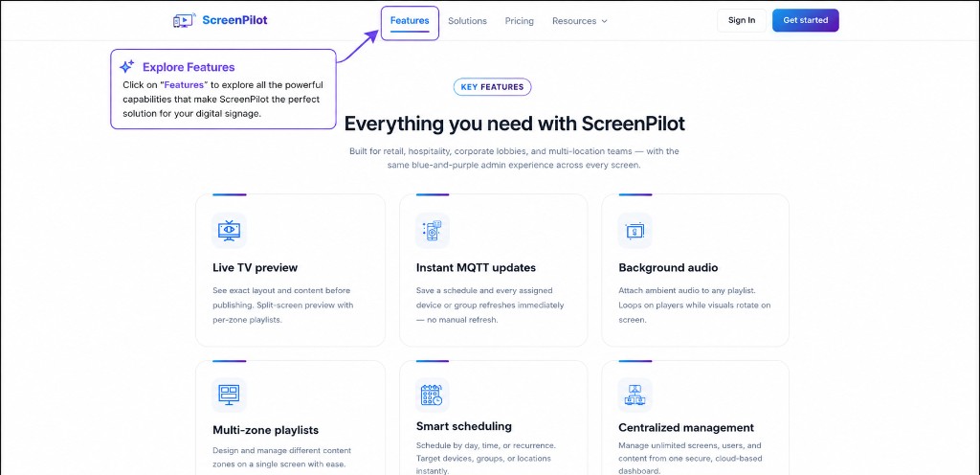Click the Get started button
980x475 pixels.
click(x=806, y=21)
